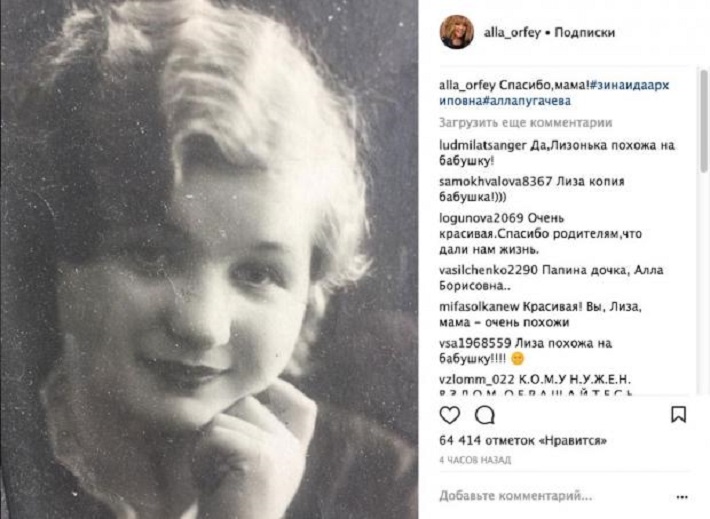Click the comments scrollbar thumb
The height and width of the screenshot is (519, 710).
pos(703,120)
